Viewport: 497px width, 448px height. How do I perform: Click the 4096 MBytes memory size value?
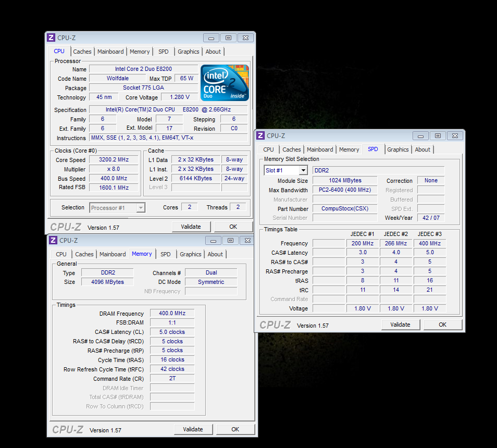point(107,282)
